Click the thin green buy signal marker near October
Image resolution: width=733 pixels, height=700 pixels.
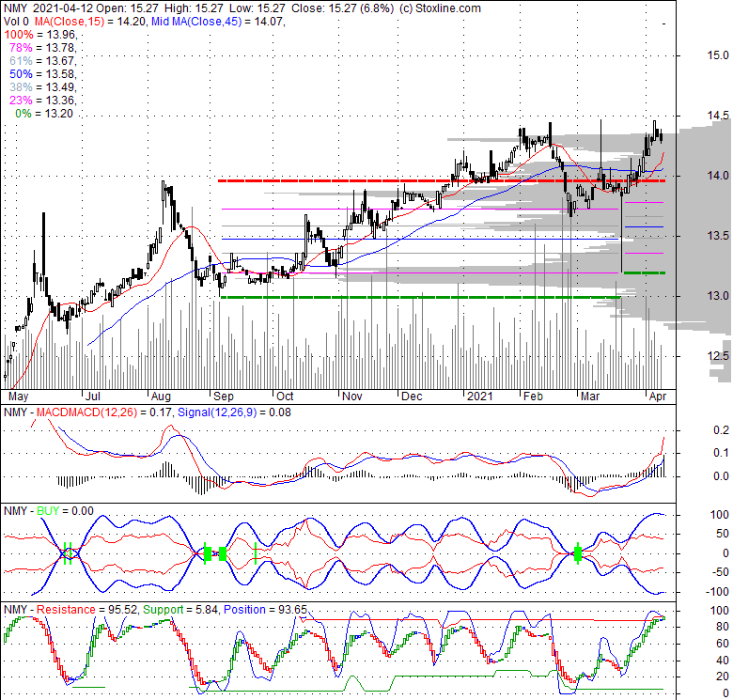256,553
